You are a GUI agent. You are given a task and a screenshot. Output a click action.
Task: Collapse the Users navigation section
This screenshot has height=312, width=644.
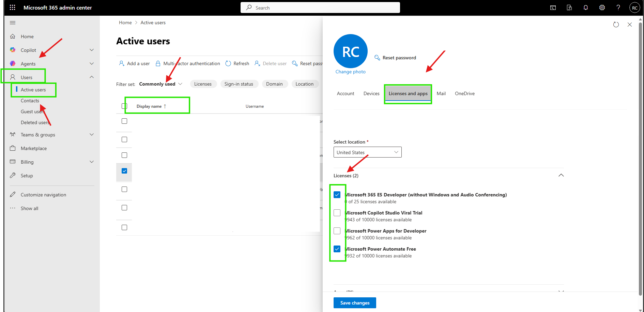point(92,77)
